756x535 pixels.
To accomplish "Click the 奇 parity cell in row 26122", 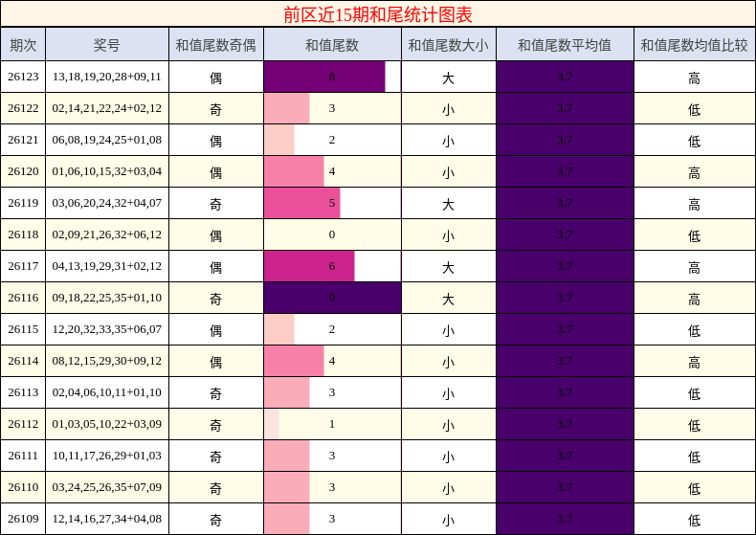I will point(216,108).
